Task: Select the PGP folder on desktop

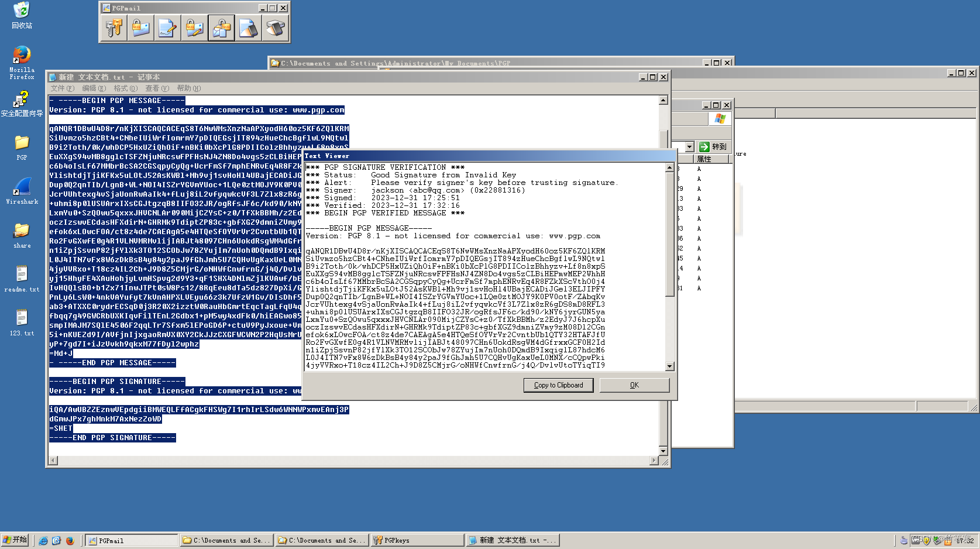Action: pyautogui.click(x=22, y=147)
